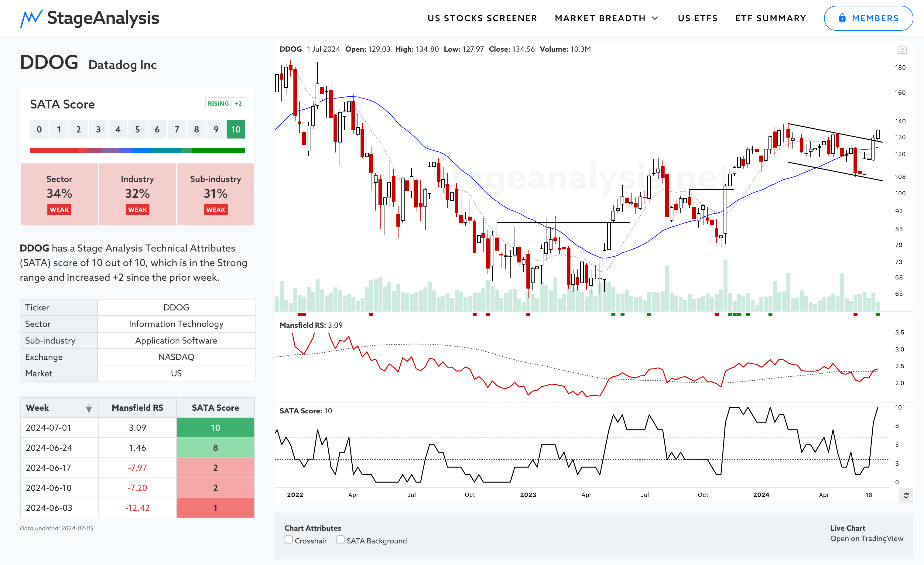Click SATA score 1 cell for 2024-06-03

(215, 508)
